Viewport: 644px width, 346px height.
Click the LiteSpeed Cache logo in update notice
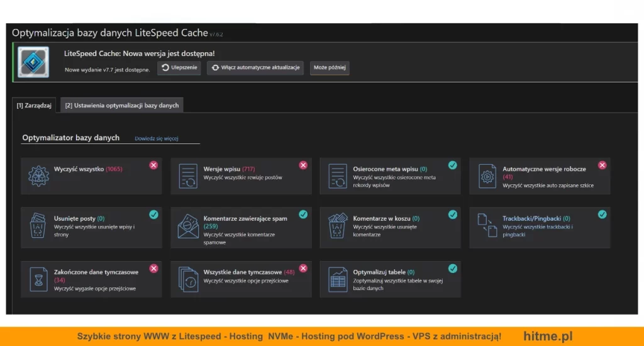coord(33,62)
